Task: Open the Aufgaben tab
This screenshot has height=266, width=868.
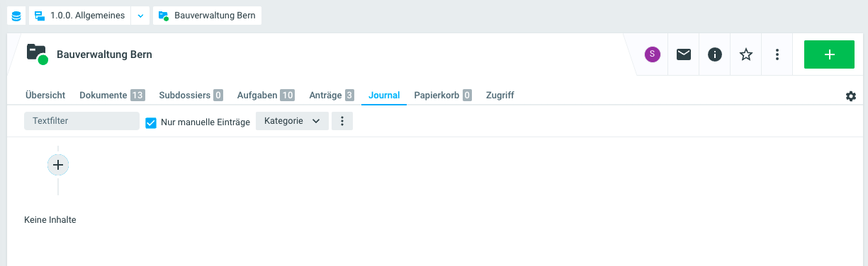Action: click(266, 95)
